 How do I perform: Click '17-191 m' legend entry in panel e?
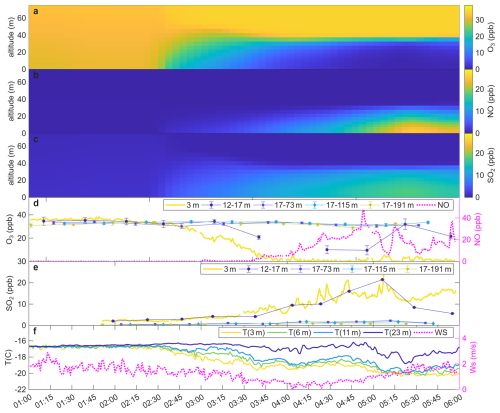pos(425,269)
